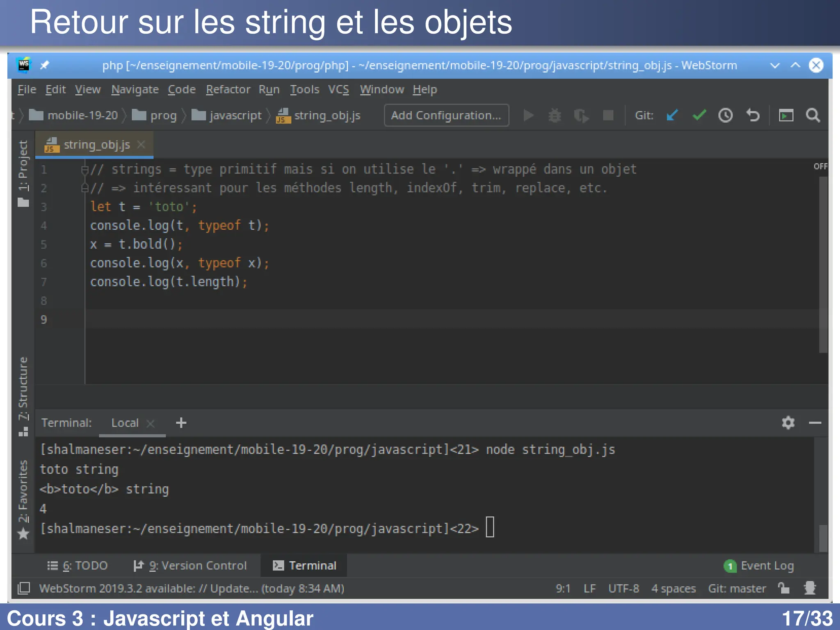The image size is (840, 630).
Task: Click line number 9 in the gutter
Action: coord(44,320)
